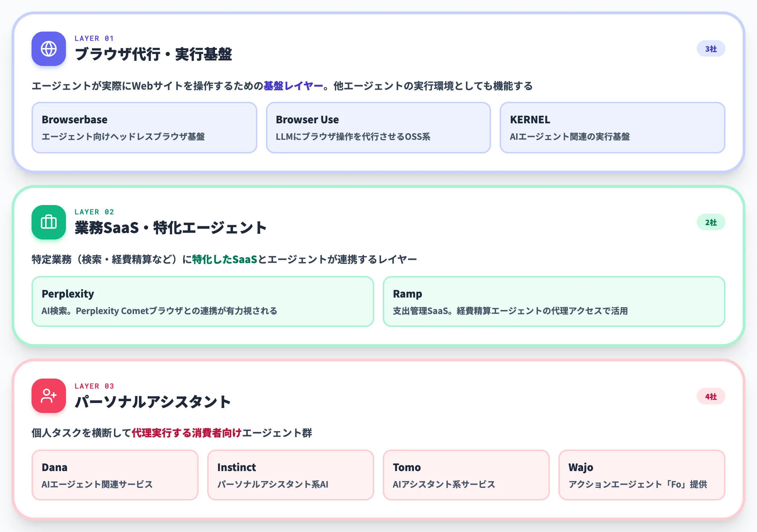The width and height of the screenshot is (757, 532).
Task: Click the heading 業務SaaS・特化エージェント
Action: (171, 228)
